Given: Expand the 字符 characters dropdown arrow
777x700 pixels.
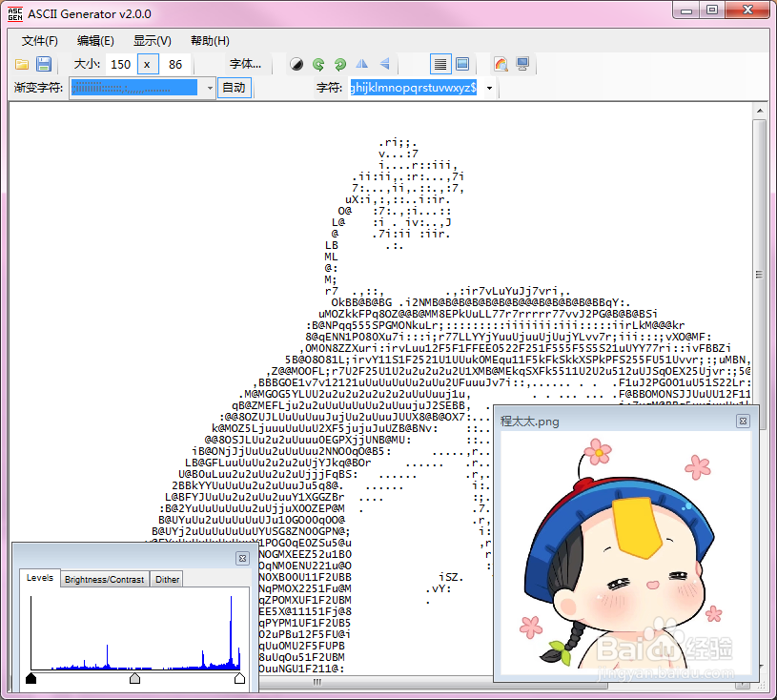Looking at the screenshot, I should pos(489,89).
